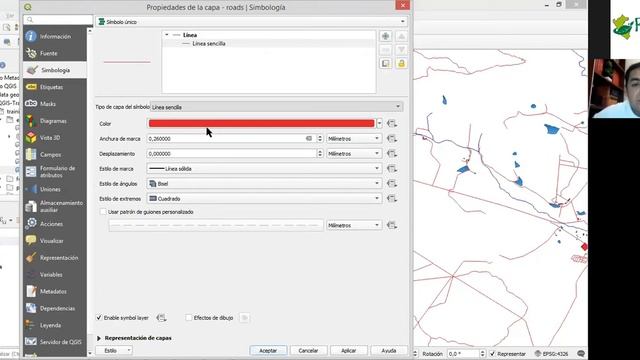Image resolution: width=640 pixels, height=360 pixels.
Task: Toggle the symbol layer color lock icon
Action: 401,63
